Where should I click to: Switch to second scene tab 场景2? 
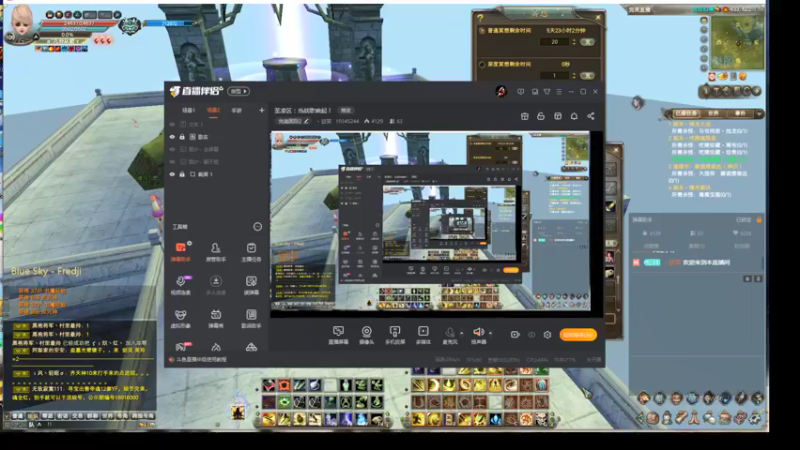coord(213,110)
